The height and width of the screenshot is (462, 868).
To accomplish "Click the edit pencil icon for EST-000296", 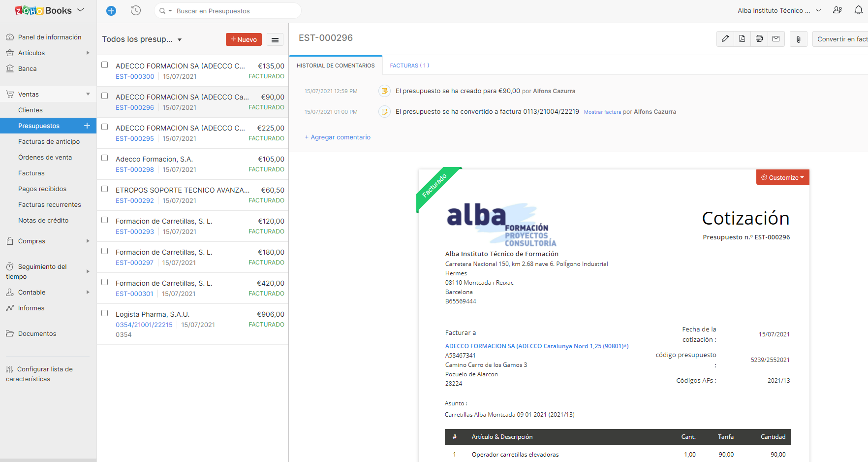I will (x=725, y=39).
